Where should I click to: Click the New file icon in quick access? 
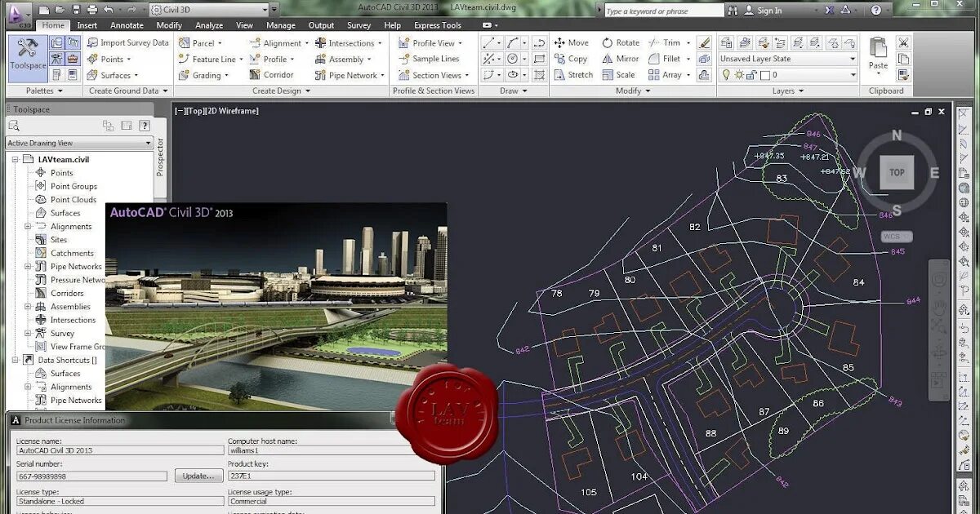click(43, 11)
